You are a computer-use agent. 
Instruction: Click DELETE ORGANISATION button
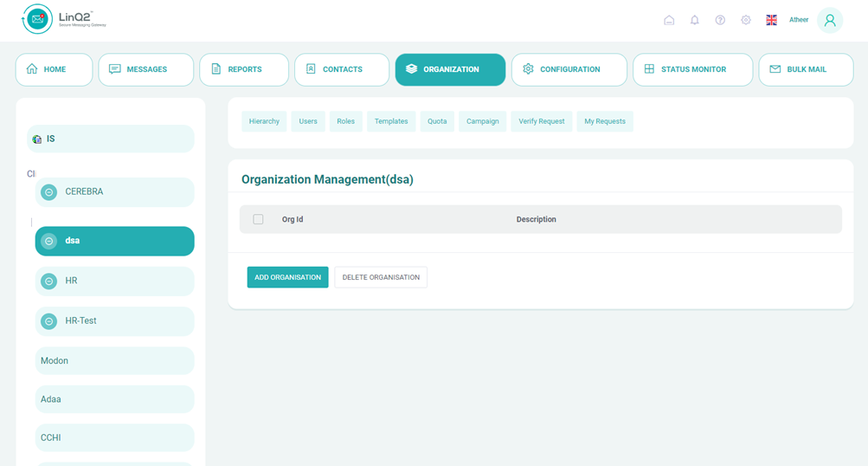point(381,277)
